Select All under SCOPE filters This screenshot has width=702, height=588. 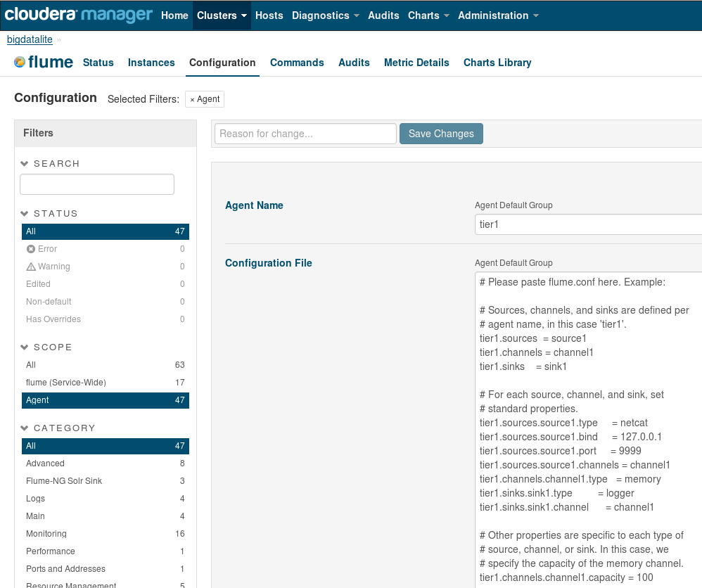coord(106,365)
